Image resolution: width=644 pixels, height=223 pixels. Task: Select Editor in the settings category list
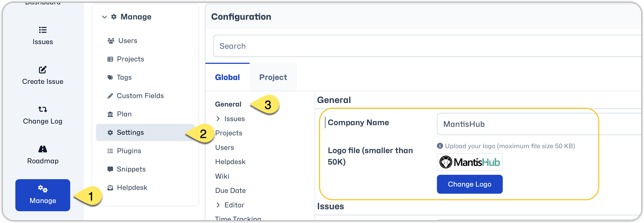pyautogui.click(x=235, y=205)
